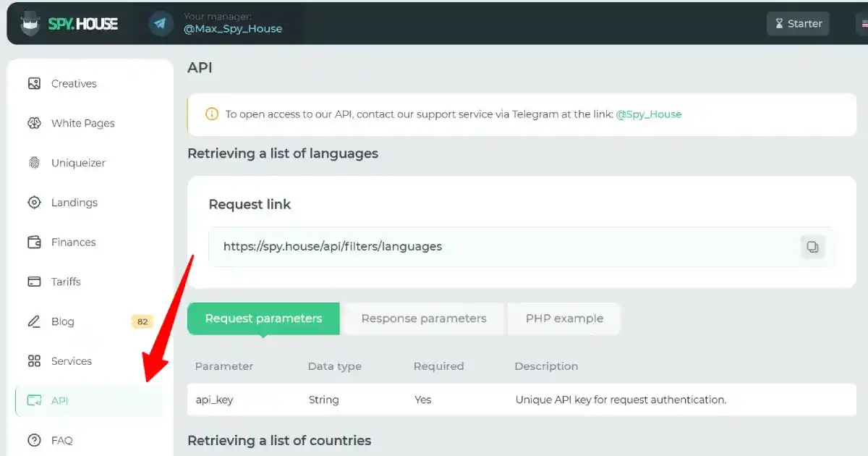The width and height of the screenshot is (868, 456).
Task: Click the Creatives image icon in the sidebar
Action: tap(34, 83)
